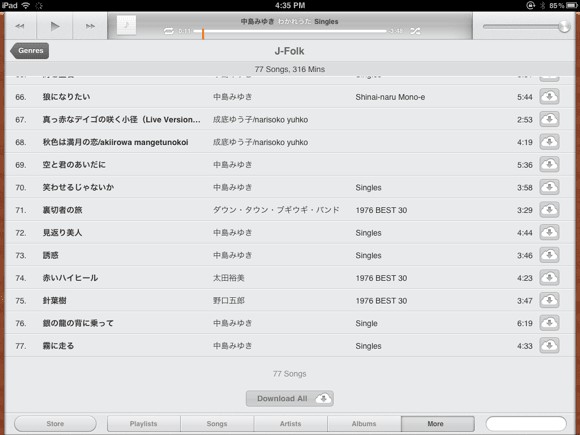The width and height of the screenshot is (580, 435).
Task: Tap the rotation lock icon in status bar
Action: pos(531,6)
